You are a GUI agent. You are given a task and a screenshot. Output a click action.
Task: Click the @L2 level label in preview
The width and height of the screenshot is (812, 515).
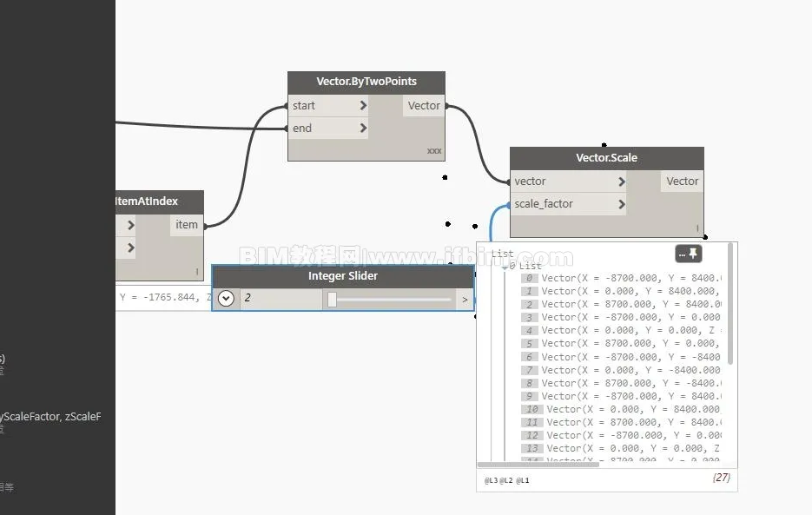pos(506,480)
